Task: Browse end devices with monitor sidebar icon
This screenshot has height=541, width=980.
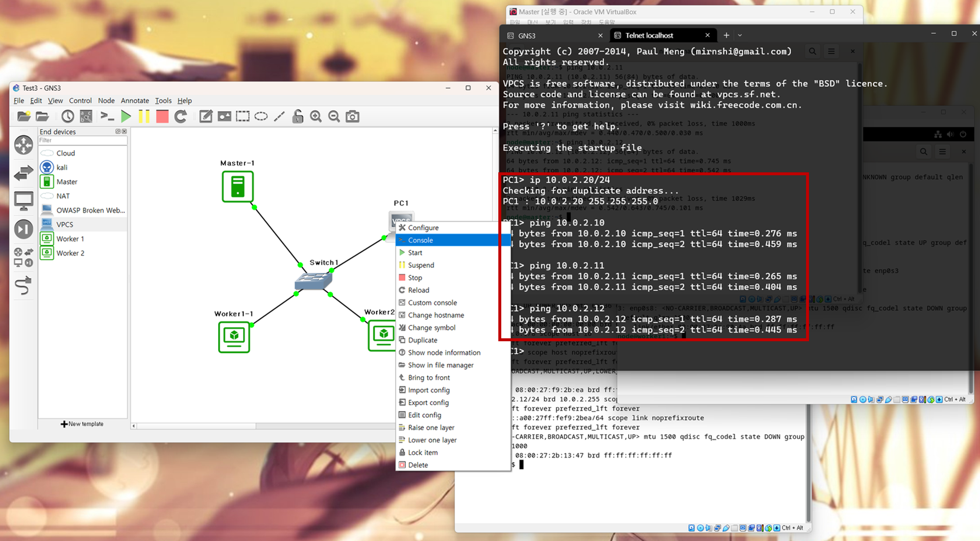Action: click(24, 201)
